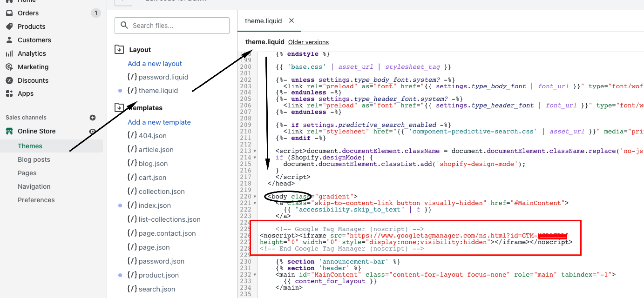Viewport: 644px width, 298px height.
Task: Open Pages under Online Store
Action: pos(27,173)
